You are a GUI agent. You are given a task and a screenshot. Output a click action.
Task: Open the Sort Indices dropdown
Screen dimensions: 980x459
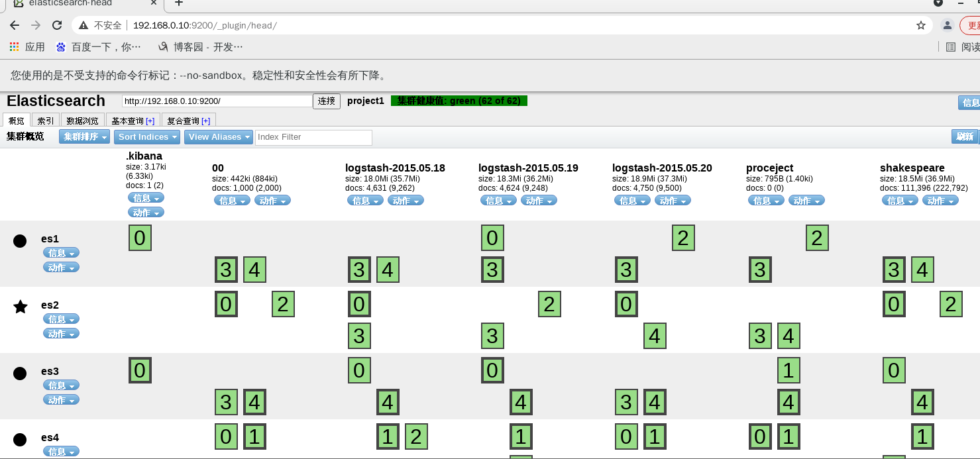[148, 136]
